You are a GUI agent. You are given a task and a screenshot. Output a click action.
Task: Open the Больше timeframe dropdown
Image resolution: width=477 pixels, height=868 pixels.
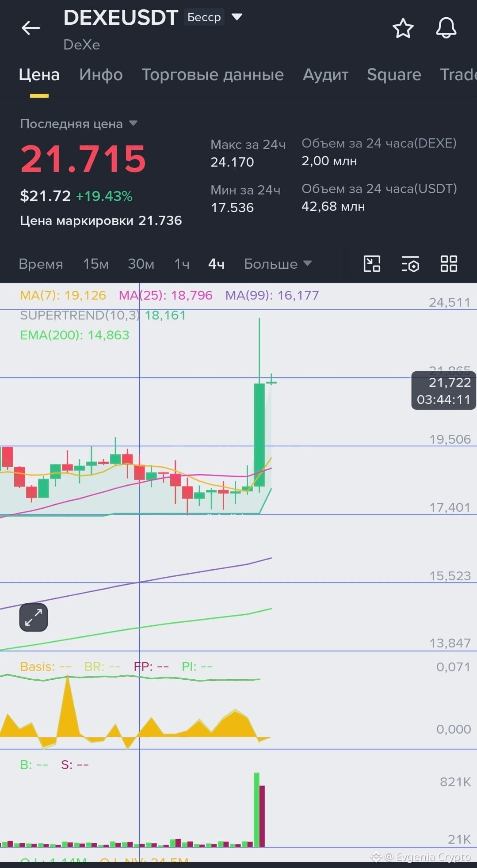[278, 264]
